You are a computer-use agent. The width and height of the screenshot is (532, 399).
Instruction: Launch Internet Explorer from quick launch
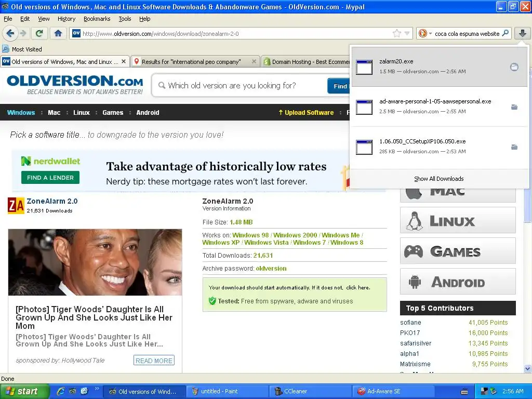point(61,391)
